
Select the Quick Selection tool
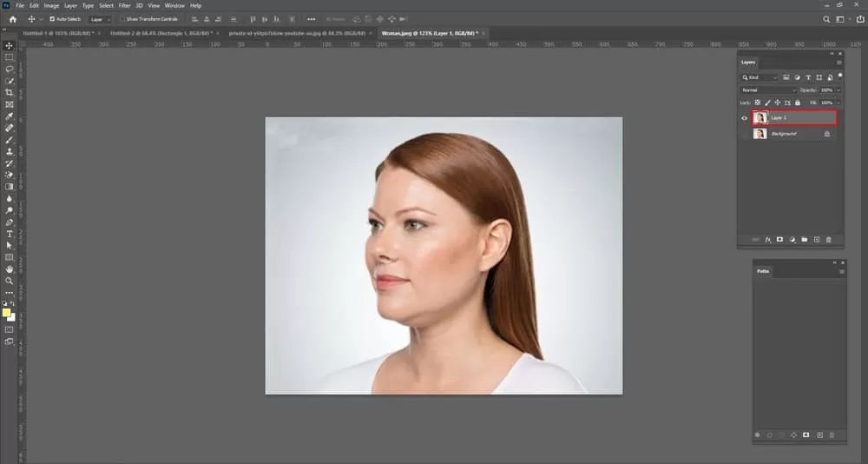tap(10, 81)
